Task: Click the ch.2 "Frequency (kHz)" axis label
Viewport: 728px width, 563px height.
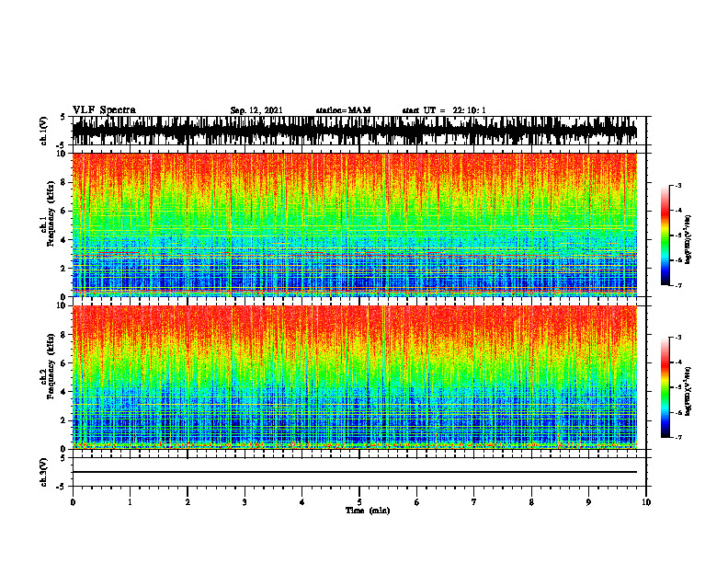Action: point(51,367)
